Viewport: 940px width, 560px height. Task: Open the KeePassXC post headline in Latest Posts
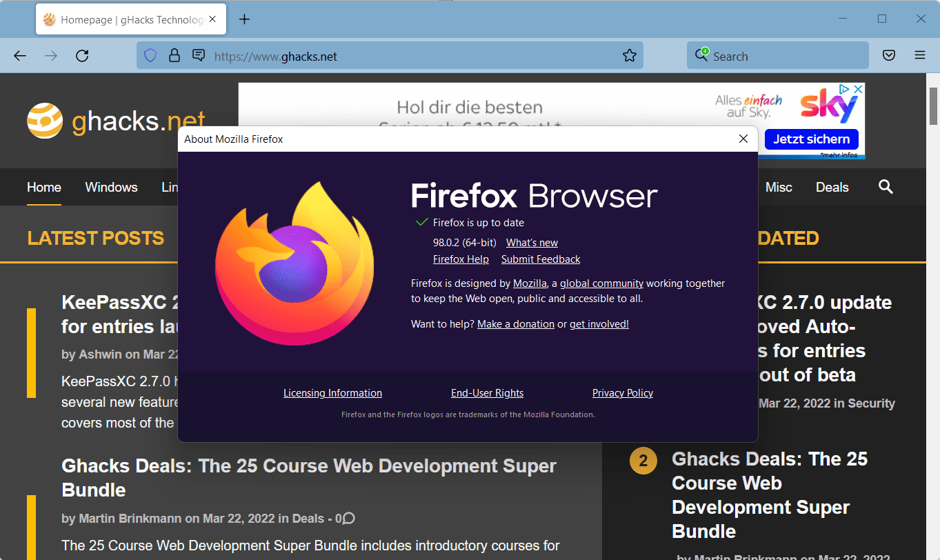120,314
